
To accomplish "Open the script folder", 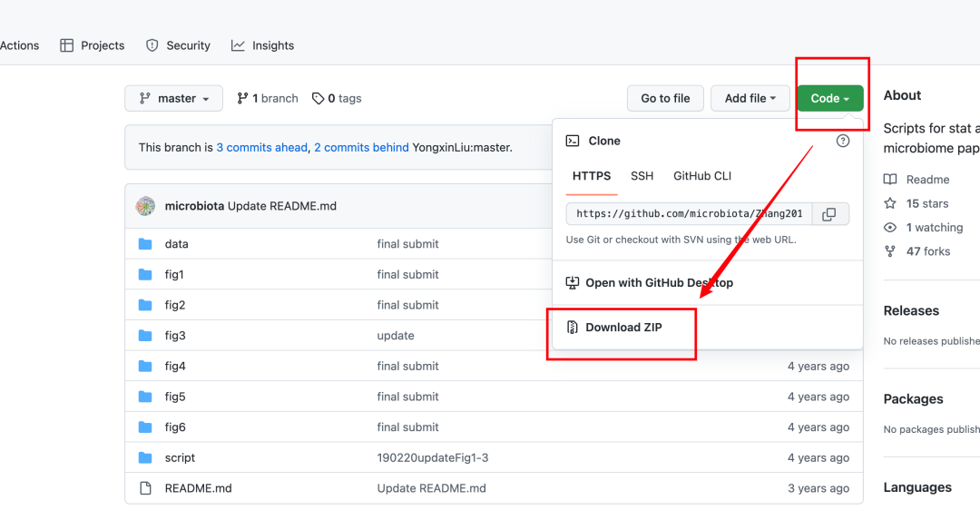I will (180, 457).
